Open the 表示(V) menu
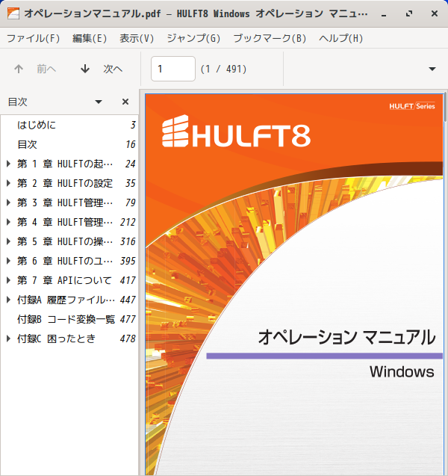 [x=137, y=38]
